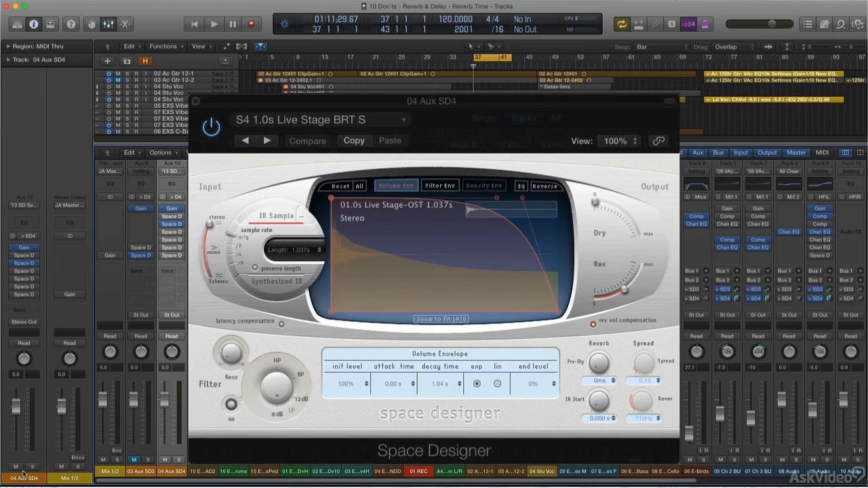This screenshot has height=488, width=868.
Task: Switch to the Volume Env tab
Action: click(396, 186)
